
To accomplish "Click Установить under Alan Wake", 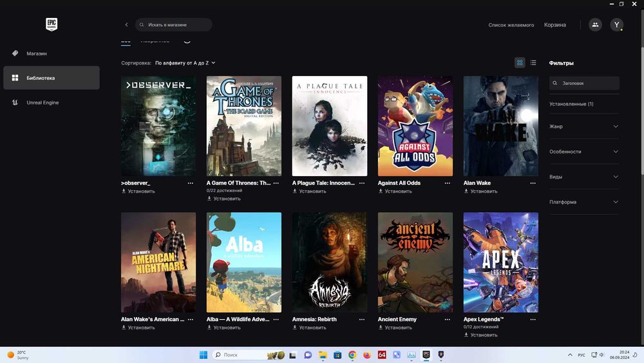I will pyautogui.click(x=480, y=191).
